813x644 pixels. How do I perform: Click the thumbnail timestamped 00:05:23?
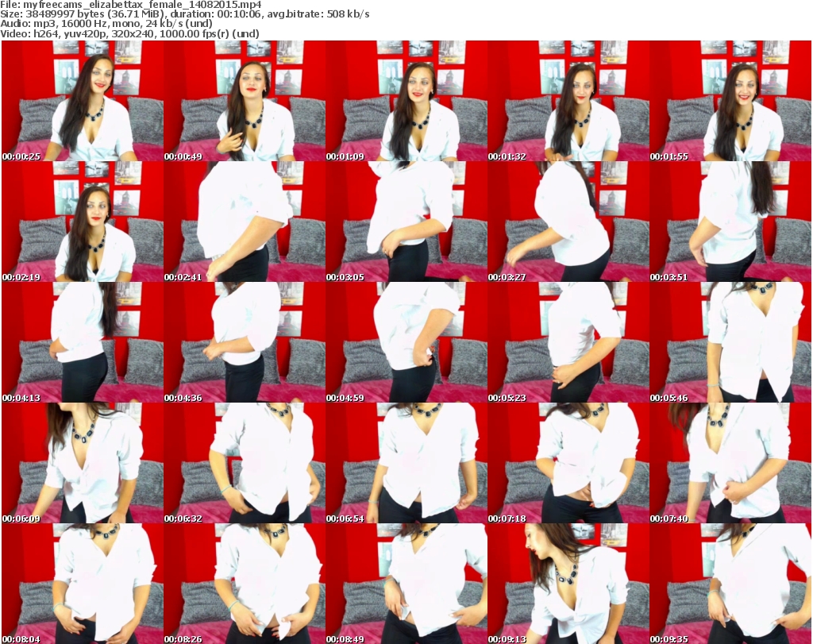(568, 342)
